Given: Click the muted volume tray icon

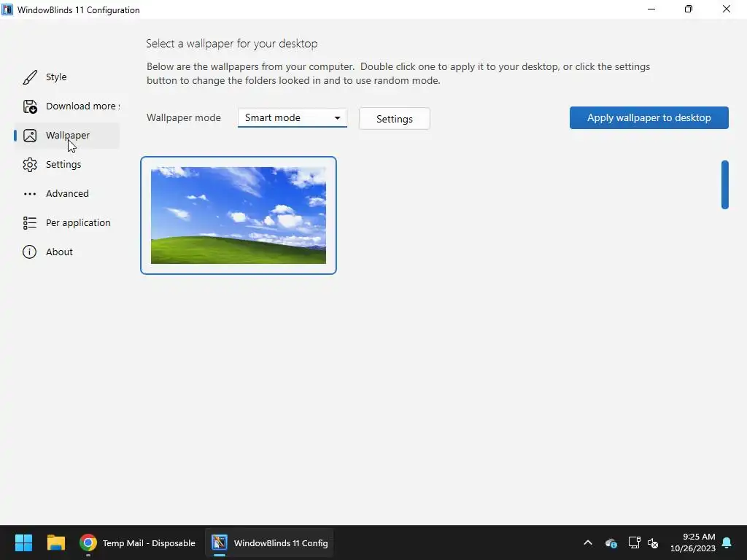Looking at the screenshot, I should pyautogui.click(x=653, y=542).
